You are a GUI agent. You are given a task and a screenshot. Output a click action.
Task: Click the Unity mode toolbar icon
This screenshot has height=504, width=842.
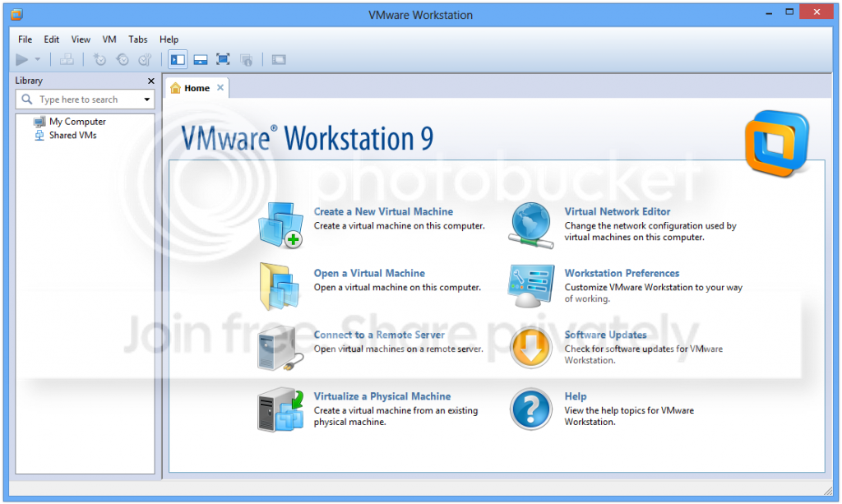(247, 59)
